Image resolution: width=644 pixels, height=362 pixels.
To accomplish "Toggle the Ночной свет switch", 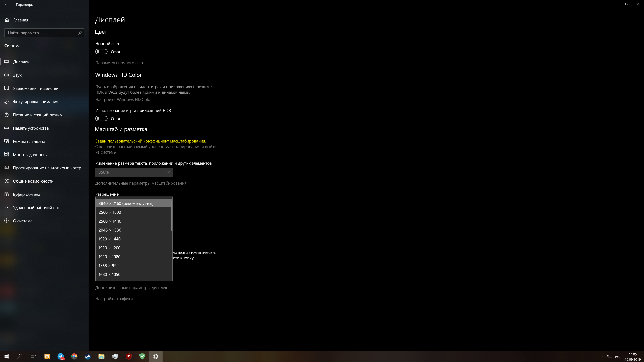I will coord(101,52).
